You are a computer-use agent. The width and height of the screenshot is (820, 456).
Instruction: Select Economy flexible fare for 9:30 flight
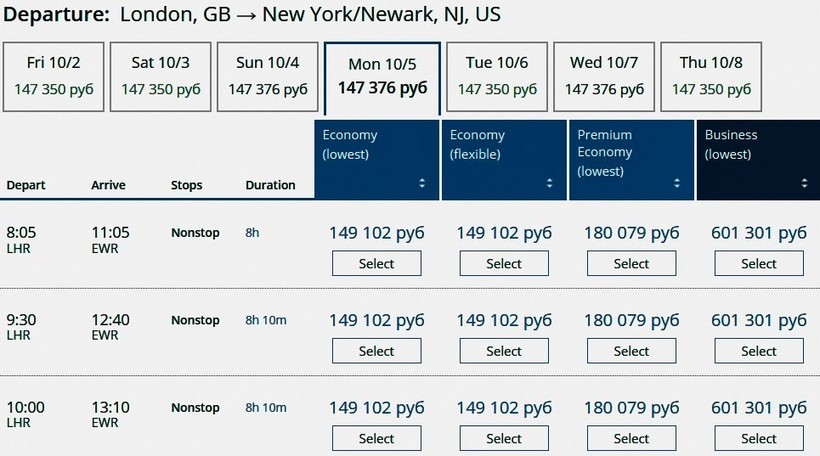pyautogui.click(x=504, y=351)
